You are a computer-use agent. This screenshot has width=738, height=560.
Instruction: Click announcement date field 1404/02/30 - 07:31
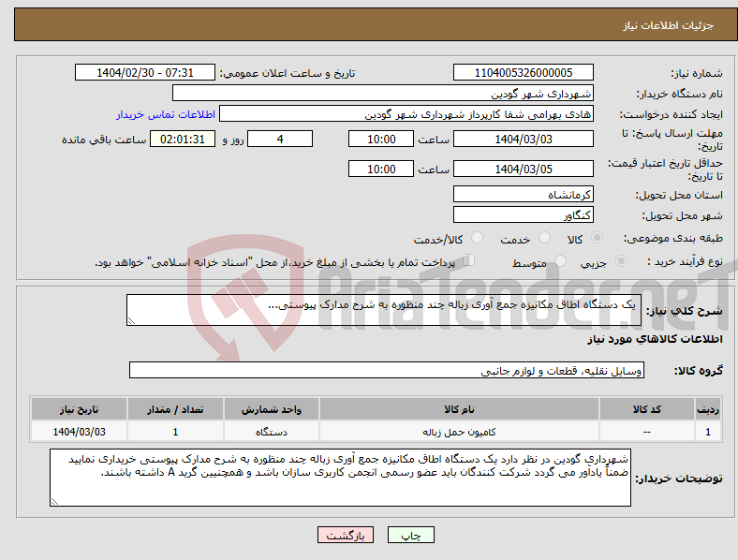point(145,72)
